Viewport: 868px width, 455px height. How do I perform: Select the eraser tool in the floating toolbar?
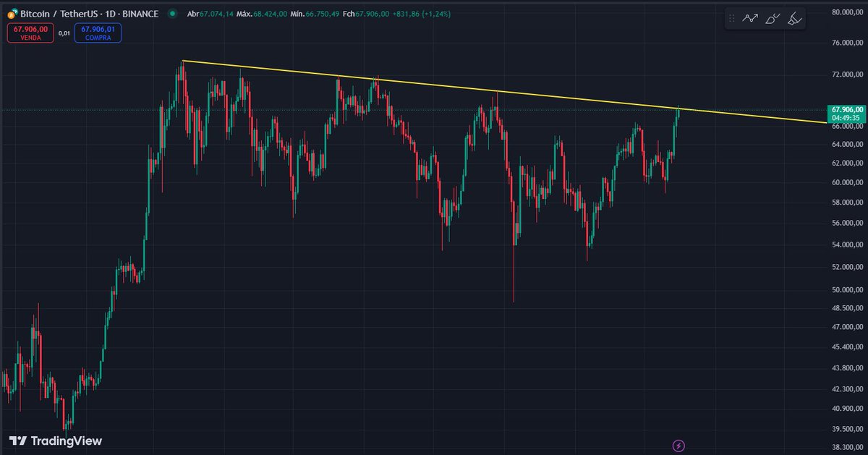(793, 18)
